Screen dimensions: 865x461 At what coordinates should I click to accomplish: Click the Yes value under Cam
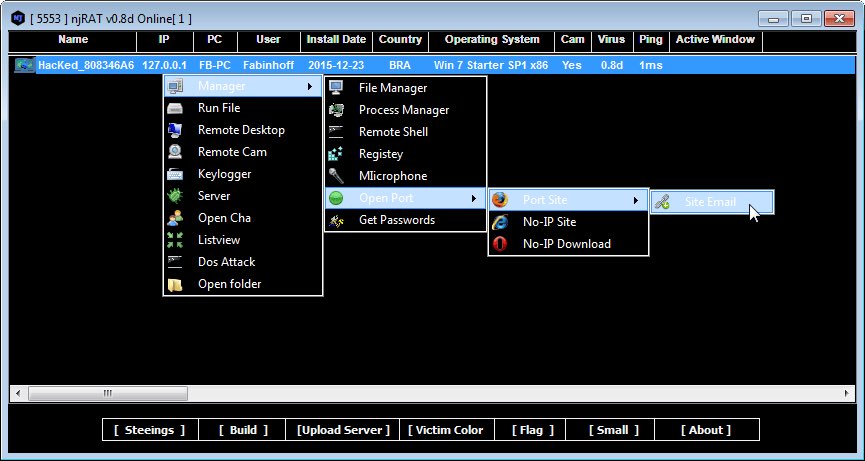click(x=572, y=66)
